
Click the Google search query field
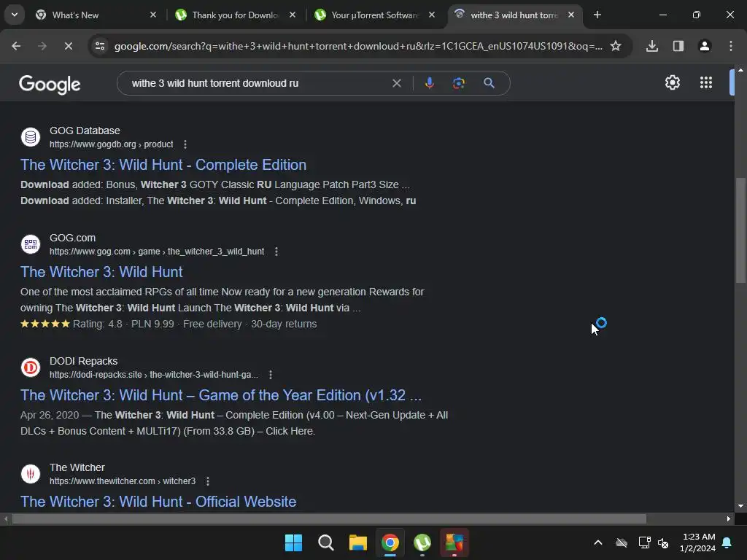point(258,83)
